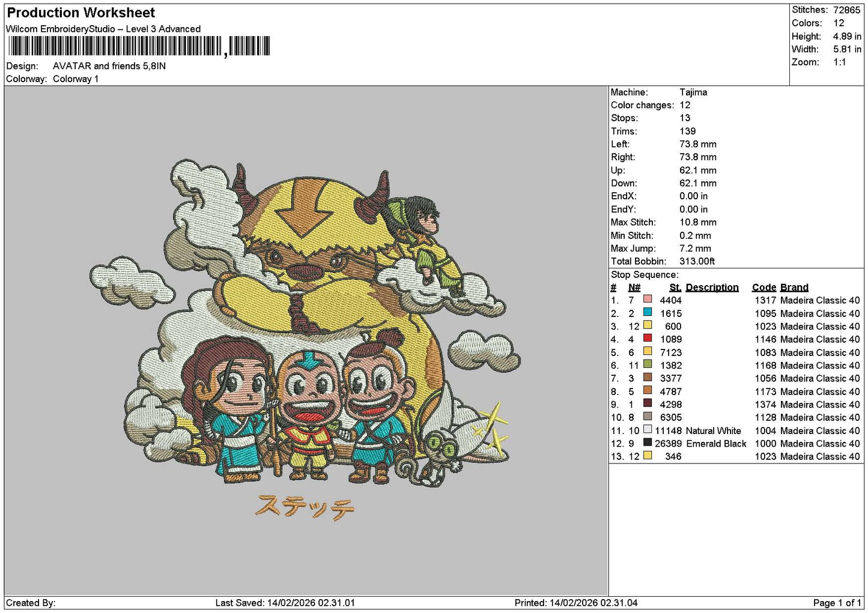Click the stitches count 72865
Screen dimensions: 868x613
(x=846, y=10)
